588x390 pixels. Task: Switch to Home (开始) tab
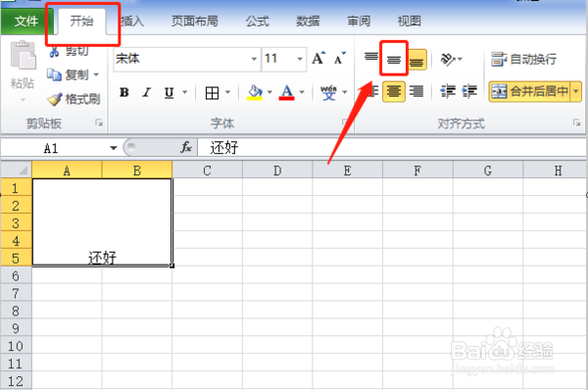81,22
